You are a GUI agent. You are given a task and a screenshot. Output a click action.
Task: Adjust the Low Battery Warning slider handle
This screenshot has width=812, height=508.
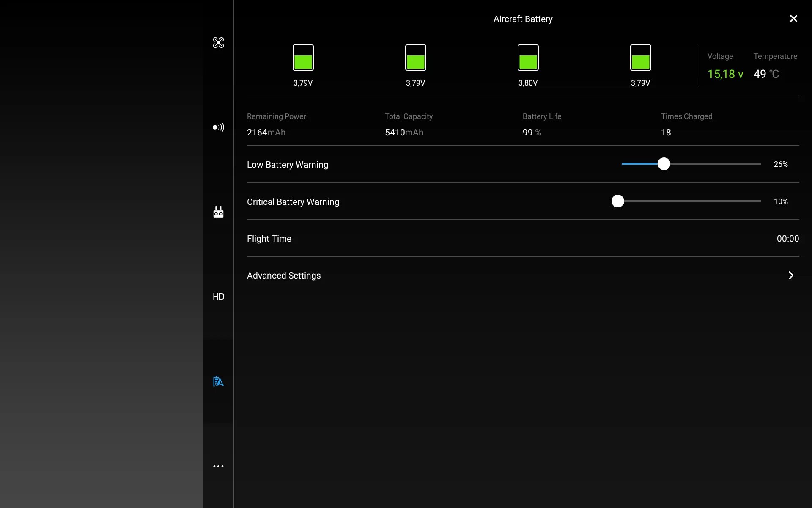pos(664,164)
